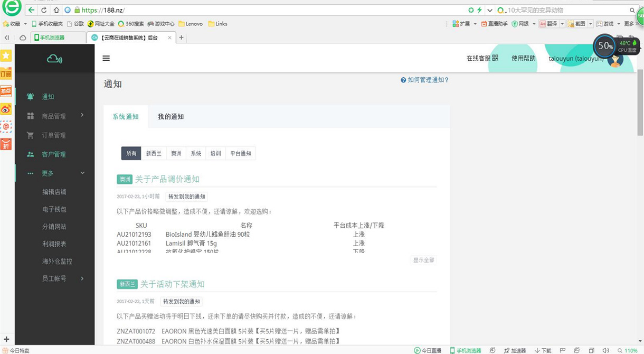This screenshot has width=644, height=354.
Task: Expand the 员工帐号 submenu chevron
Action: click(82, 278)
